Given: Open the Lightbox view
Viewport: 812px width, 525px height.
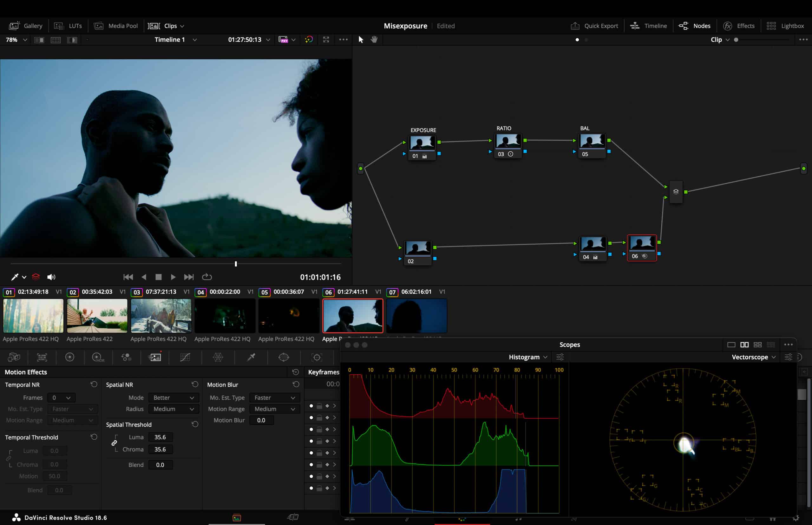Looking at the screenshot, I should coord(785,26).
